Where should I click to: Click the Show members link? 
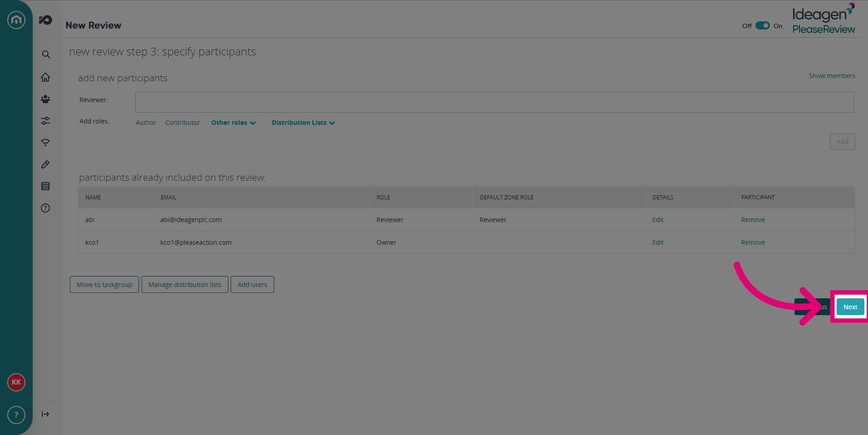coord(832,76)
